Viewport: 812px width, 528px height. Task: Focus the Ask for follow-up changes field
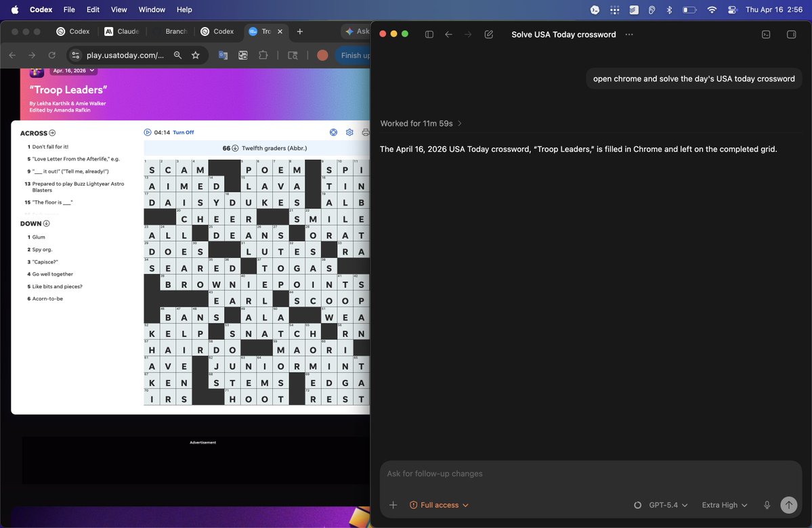tap(591, 474)
